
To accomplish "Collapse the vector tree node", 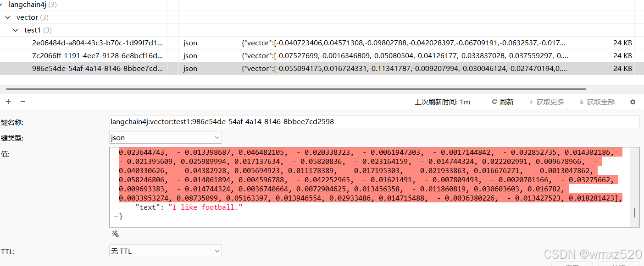I will [8, 17].
